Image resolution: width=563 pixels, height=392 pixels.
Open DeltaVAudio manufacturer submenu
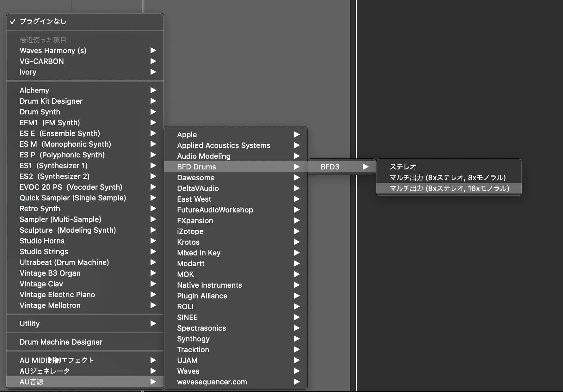click(x=236, y=188)
